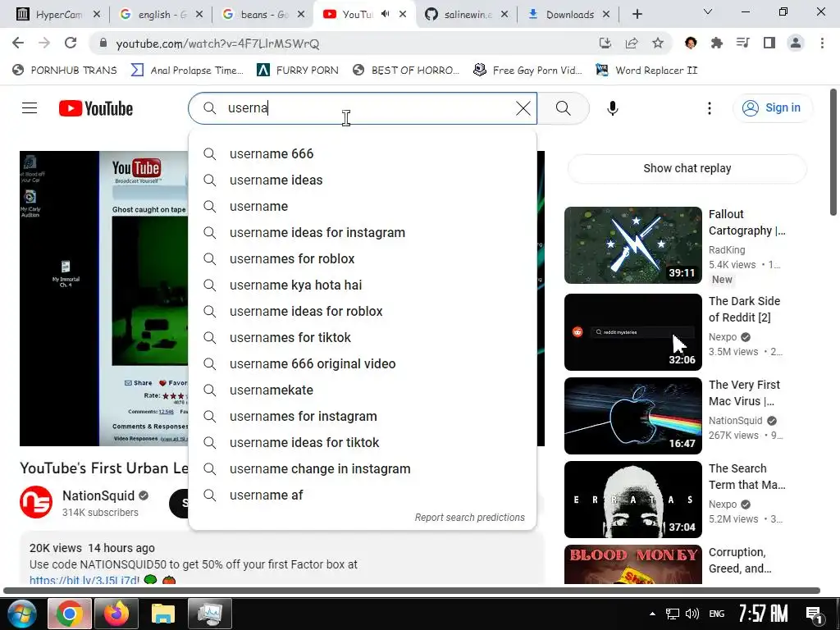Open The Dark Side of Reddit thumbnail

point(632,331)
